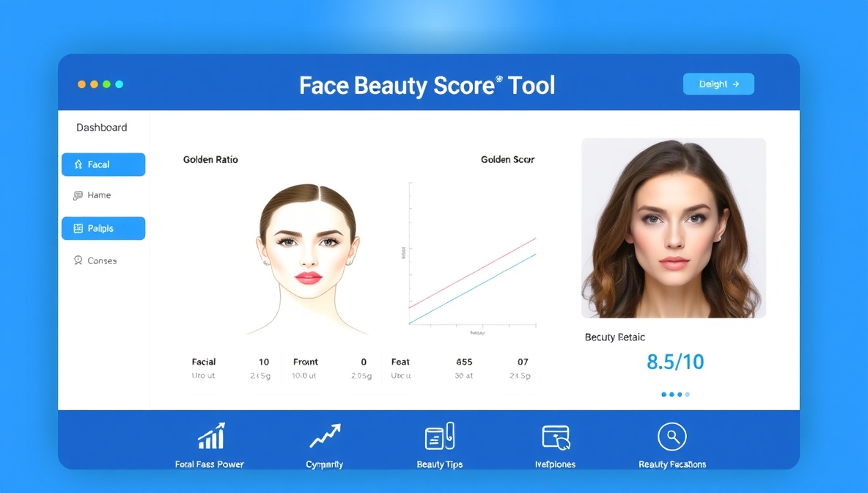Click the Conses sidebar link
The image size is (868, 493).
101,260
